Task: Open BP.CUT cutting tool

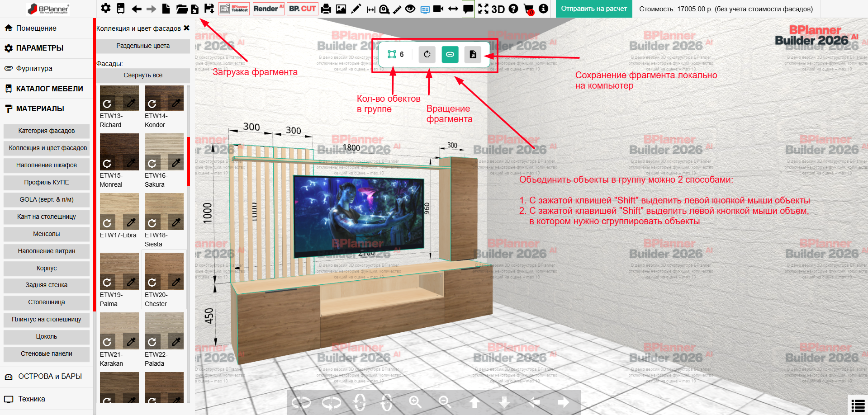Action: (302, 9)
